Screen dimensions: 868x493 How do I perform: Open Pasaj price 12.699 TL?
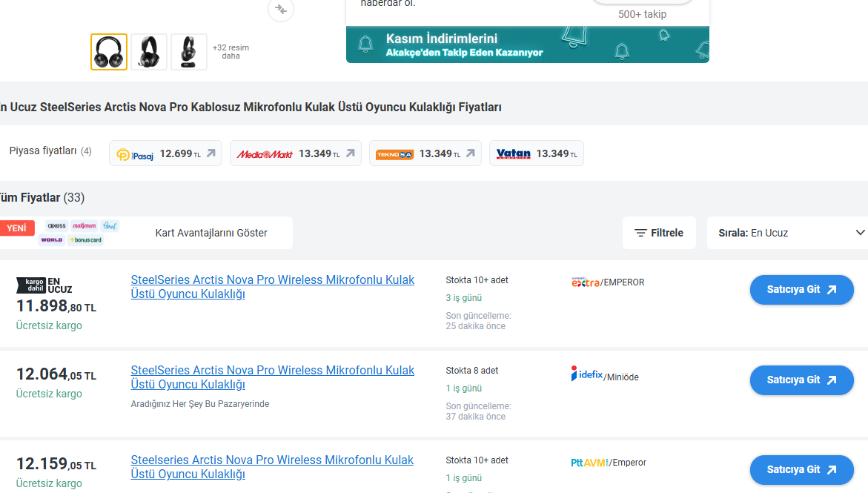(165, 153)
